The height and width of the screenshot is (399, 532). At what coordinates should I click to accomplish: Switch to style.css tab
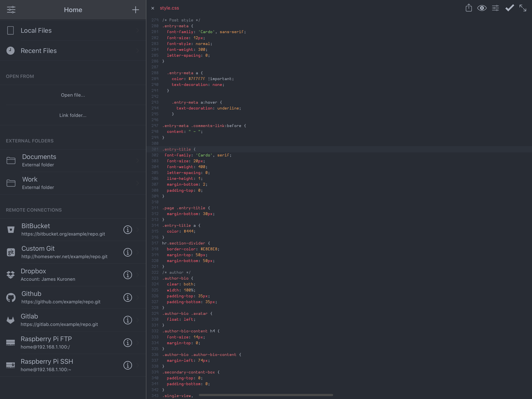169,8
